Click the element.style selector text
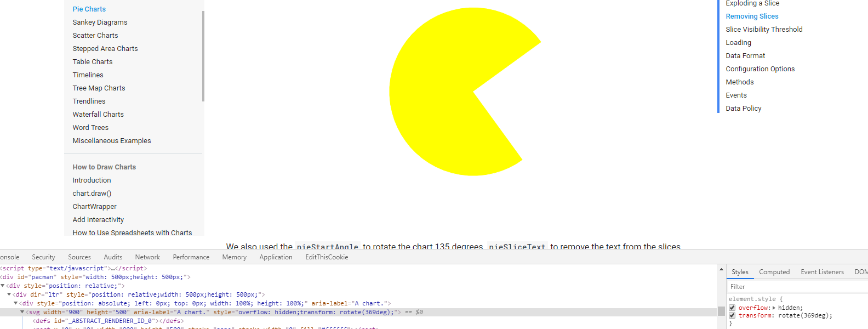The width and height of the screenshot is (868, 329). [752, 299]
